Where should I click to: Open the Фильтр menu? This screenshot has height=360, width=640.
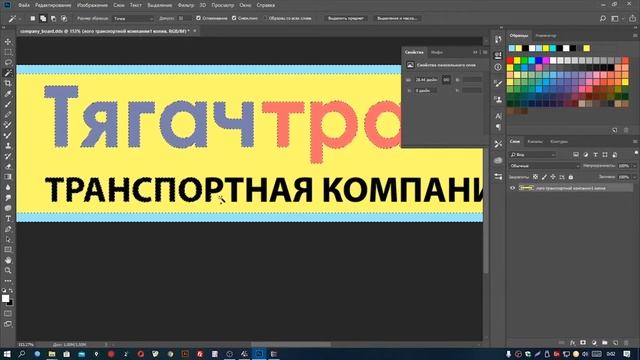coord(186,5)
